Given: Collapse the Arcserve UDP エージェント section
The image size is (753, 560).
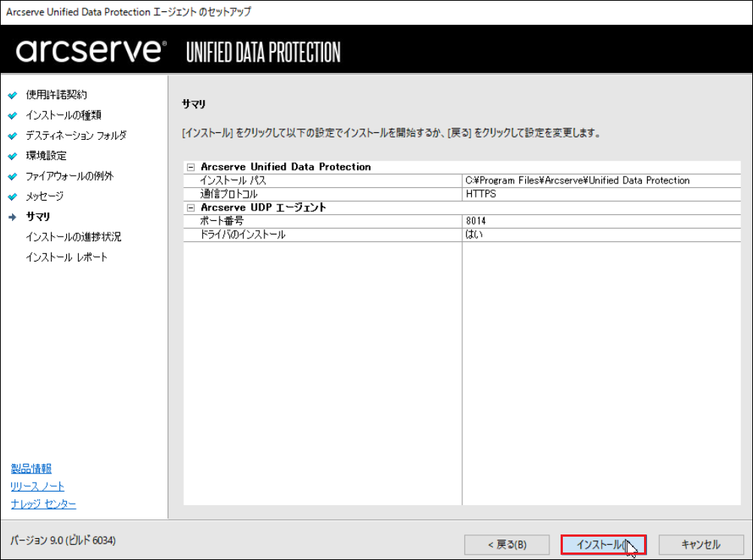Looking at the screenshot, I should tap(190, 207).
